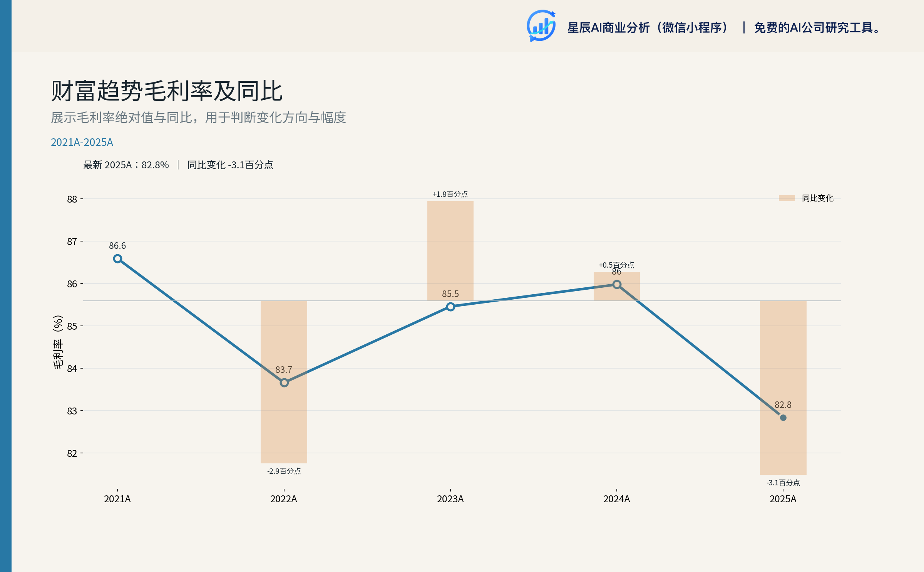The image size is (924, 572).
Task: Click the 83 y-axis tick label
Action: click(72, 411)
